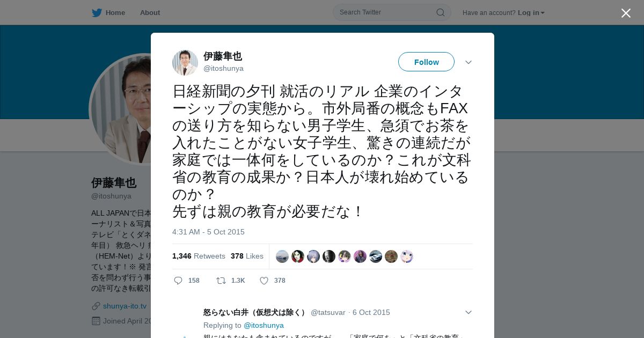Viewport: 644px width, 338px height.
Task: Click the retweet arrows icon
Action: pos(221,281)
